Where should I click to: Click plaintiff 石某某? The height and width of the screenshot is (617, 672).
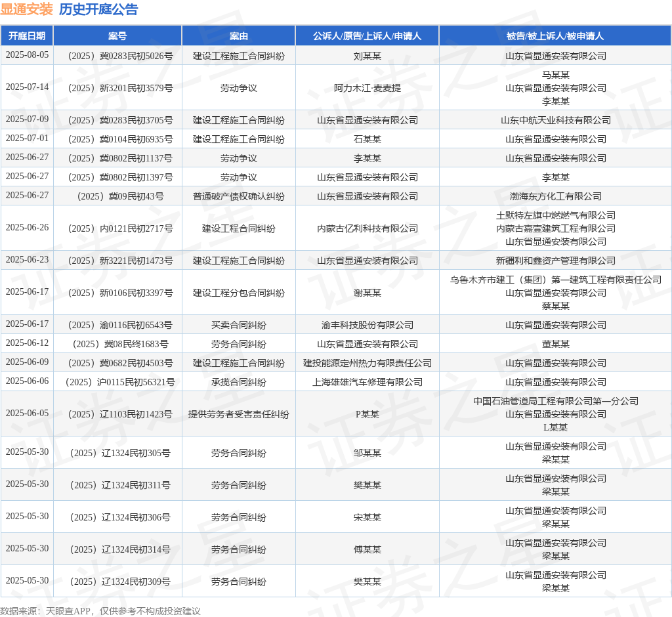coord(367,139)
